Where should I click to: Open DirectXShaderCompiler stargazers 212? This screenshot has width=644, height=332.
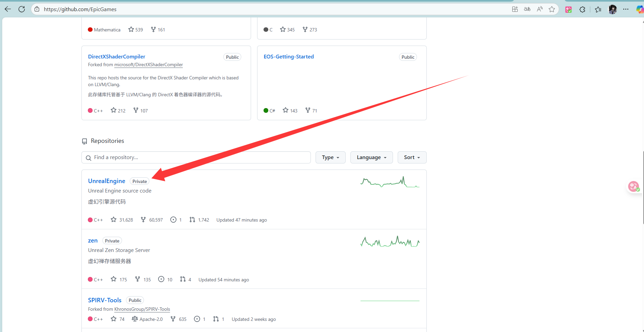(x=118, y=110)
